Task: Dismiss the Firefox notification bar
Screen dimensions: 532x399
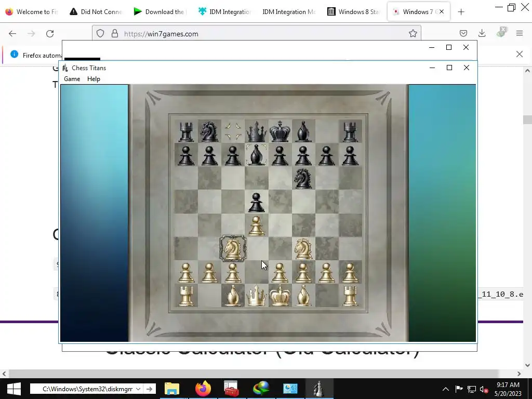Action: pyautogui.click(x=519, y=54)
